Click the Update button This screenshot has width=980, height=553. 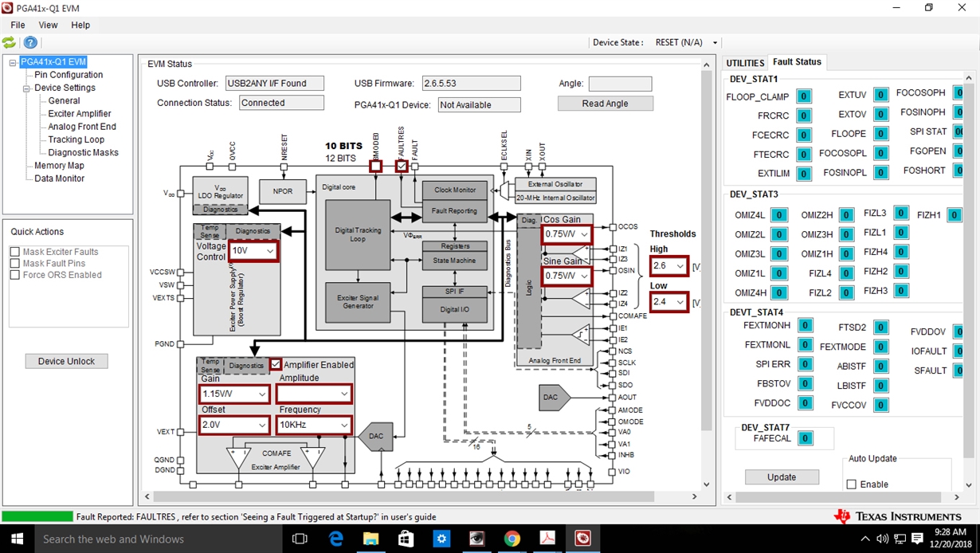782,477
